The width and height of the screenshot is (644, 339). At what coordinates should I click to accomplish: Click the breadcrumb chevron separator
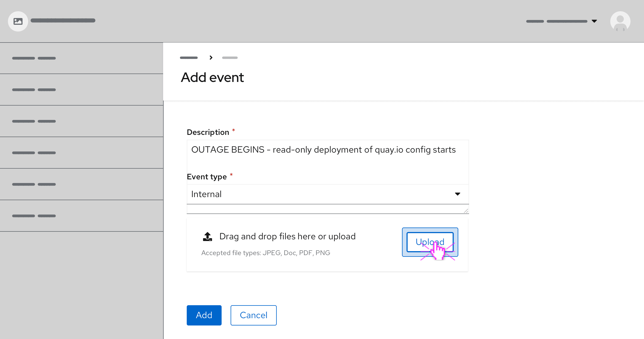(211, 58)
